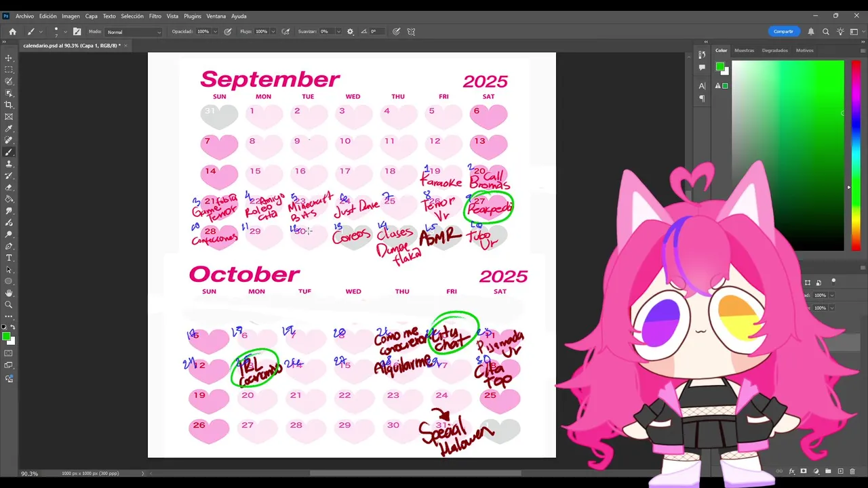Select the Spot Healing Brush tool

point(9,140)
